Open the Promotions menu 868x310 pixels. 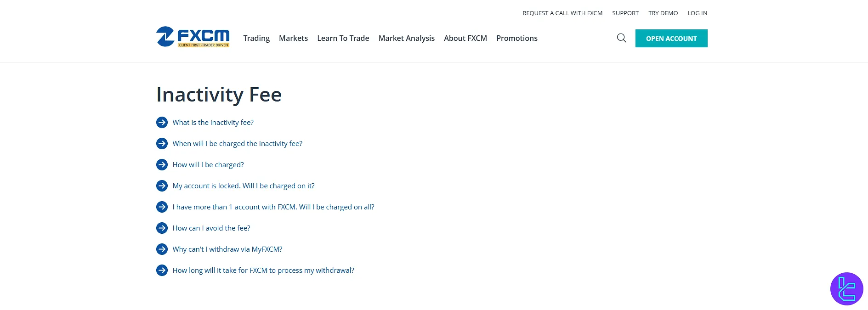point(517,38)
